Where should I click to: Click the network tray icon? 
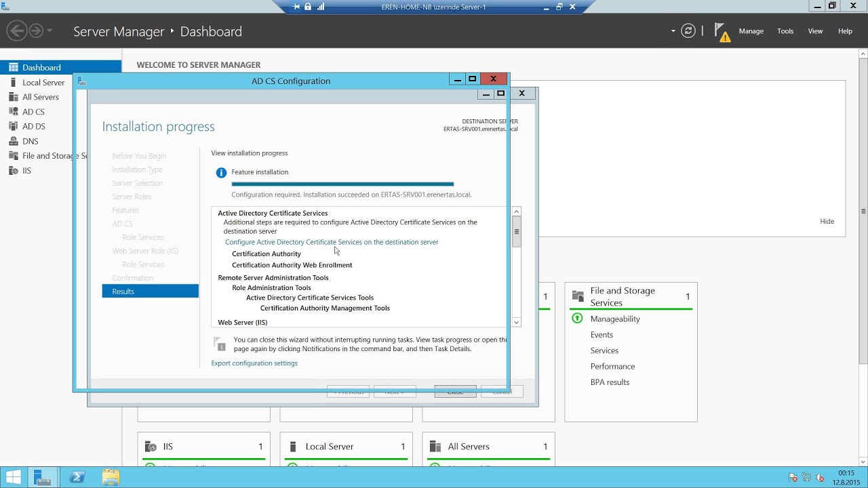(807, 478)
